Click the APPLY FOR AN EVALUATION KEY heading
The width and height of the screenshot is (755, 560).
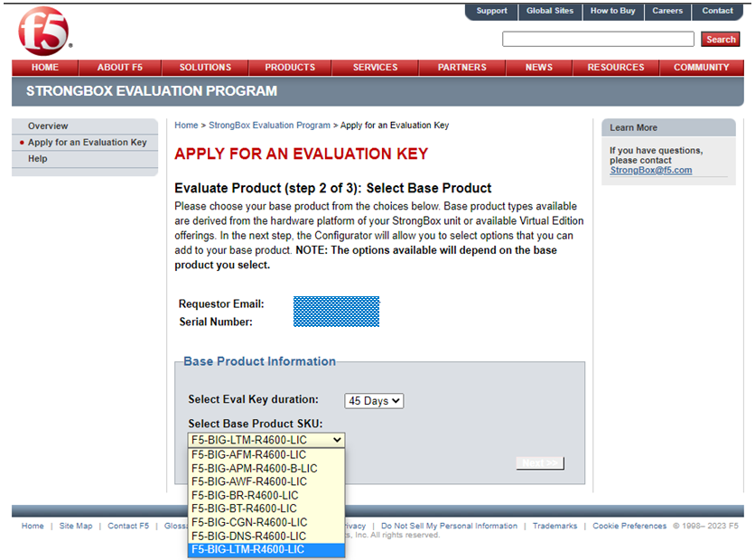[301, 154]
